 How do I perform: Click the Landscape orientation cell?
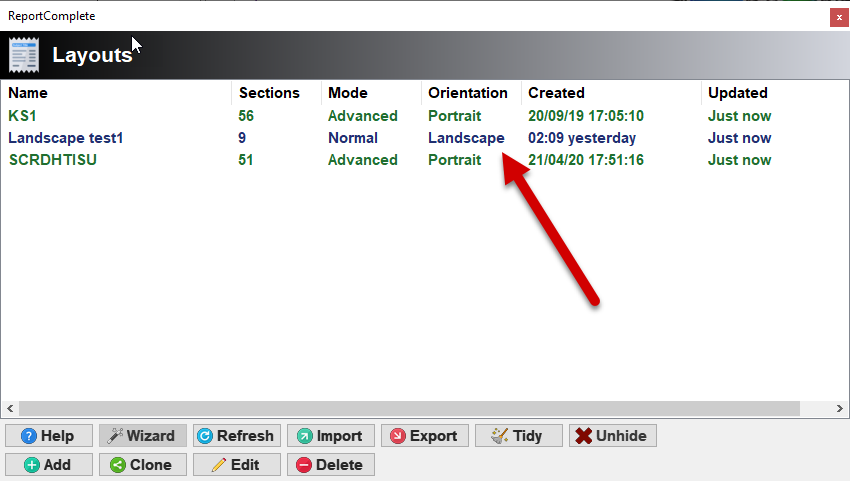pos(466,138)
